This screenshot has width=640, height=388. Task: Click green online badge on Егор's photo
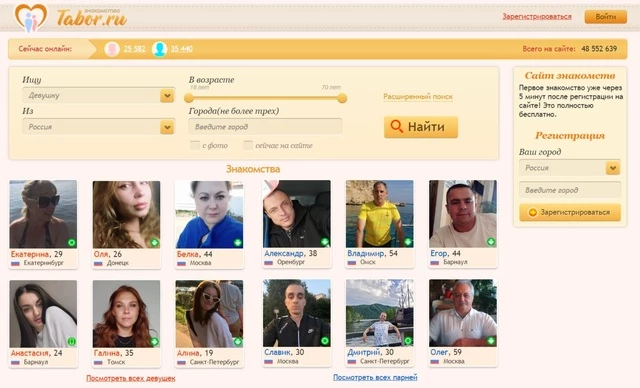491,242
